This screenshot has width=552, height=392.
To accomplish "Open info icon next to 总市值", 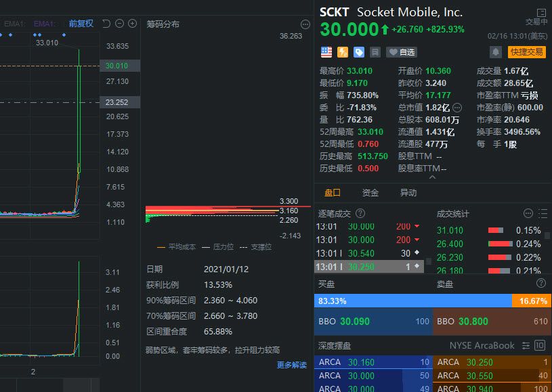I will click(457, 108).
